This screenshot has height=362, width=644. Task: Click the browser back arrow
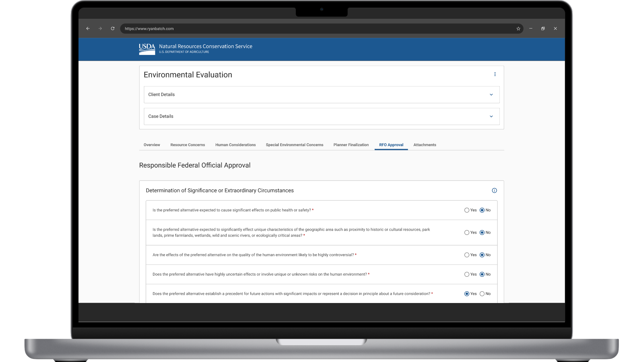click(88, 28)
